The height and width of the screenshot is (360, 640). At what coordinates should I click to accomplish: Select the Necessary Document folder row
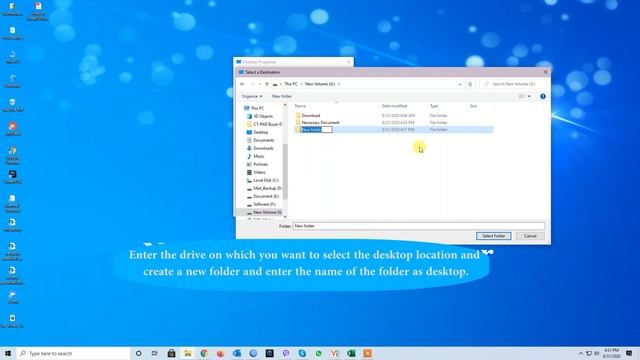(393, 122)
